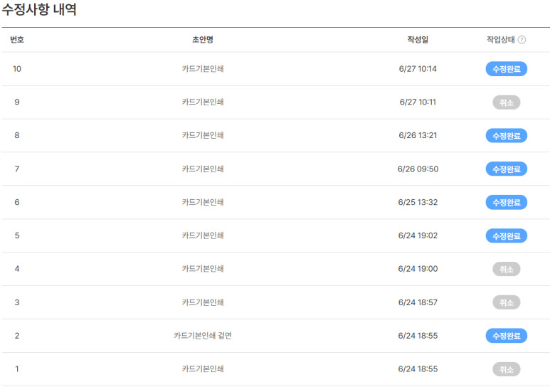The image size is (550, 392).
Task: Click 수정완료 badge in row 10
Action: [x=506, y=69]
